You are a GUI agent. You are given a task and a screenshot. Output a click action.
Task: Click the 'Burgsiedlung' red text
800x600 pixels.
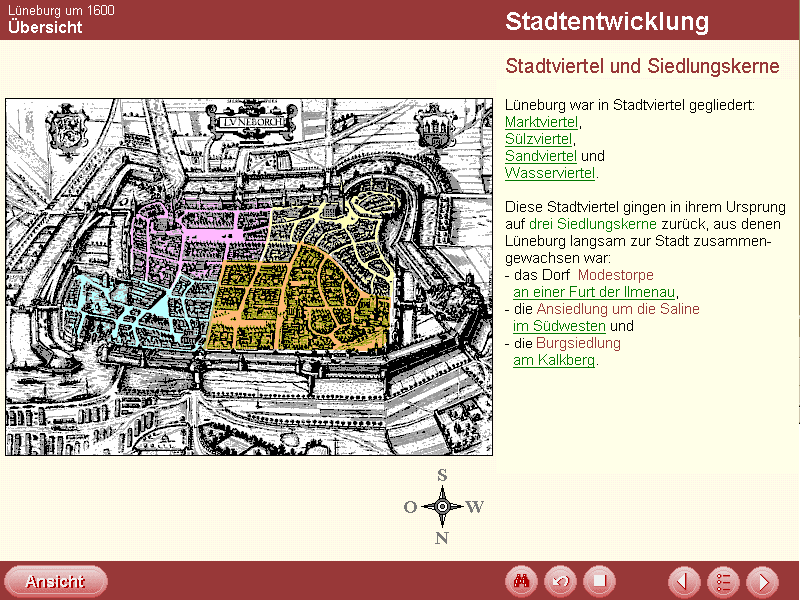[x=578, y=343]
